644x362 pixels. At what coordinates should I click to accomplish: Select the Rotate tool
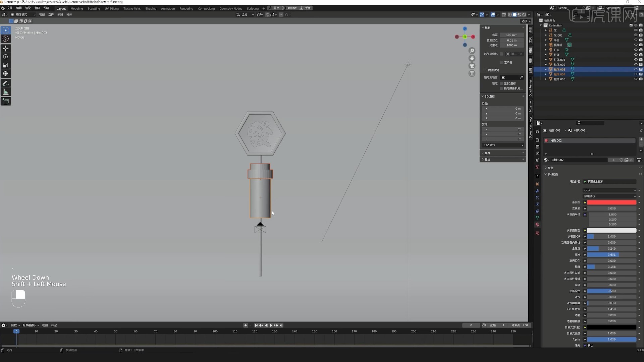[6, 57]
